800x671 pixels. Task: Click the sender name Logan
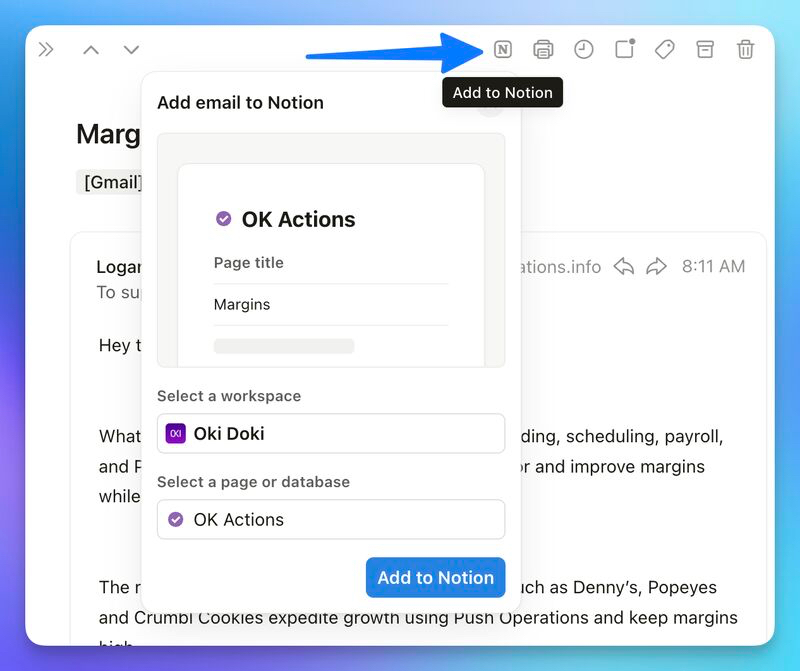point(117,267)
